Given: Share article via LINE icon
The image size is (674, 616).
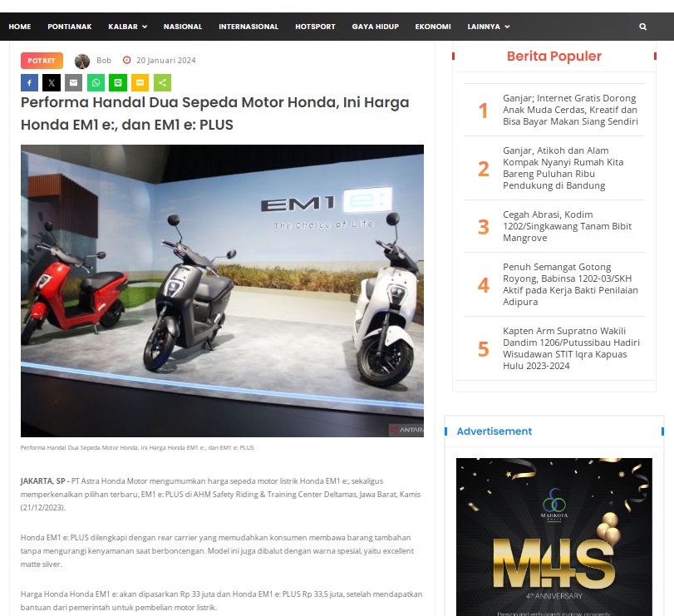Looking at the screenshot, I should tap(118, 82).
